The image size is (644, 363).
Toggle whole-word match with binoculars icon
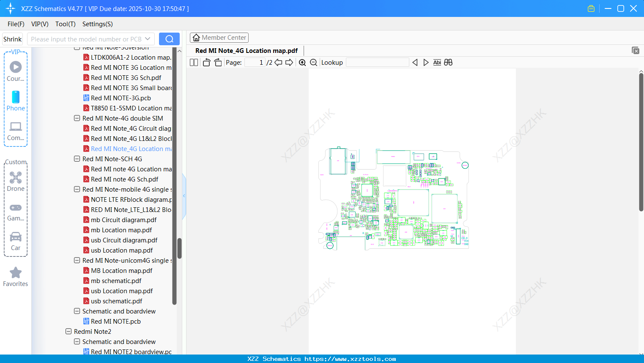point(448,62)
